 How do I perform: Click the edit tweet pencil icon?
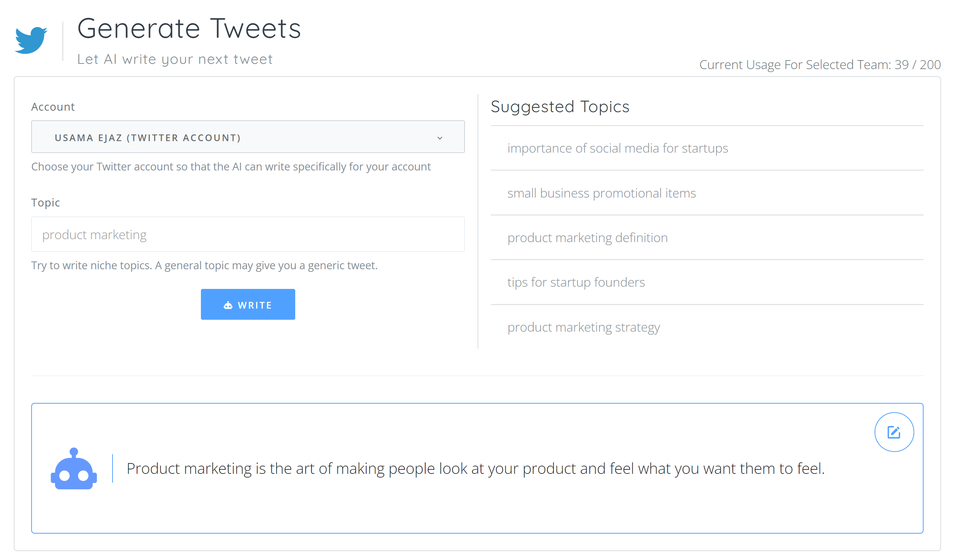click(894, 432)
